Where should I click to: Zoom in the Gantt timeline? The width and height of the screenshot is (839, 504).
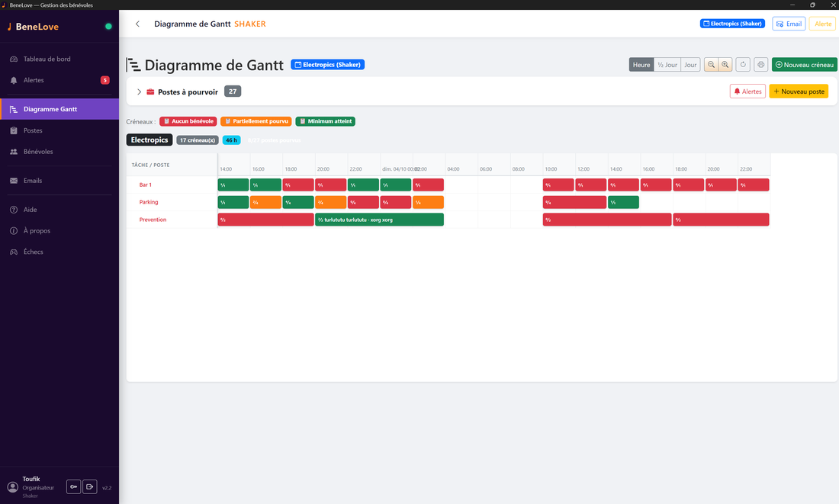click(x=725, y=65)
